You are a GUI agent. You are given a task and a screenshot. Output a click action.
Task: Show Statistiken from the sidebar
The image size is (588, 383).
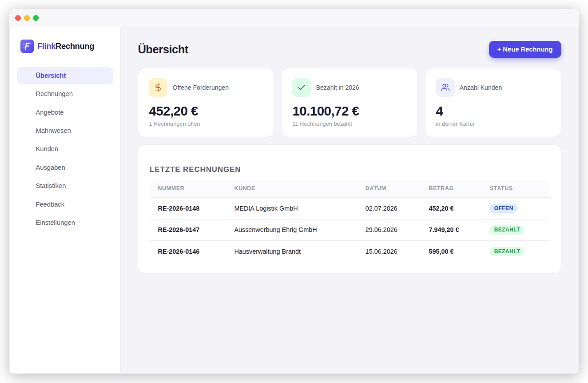click(65, 186)
